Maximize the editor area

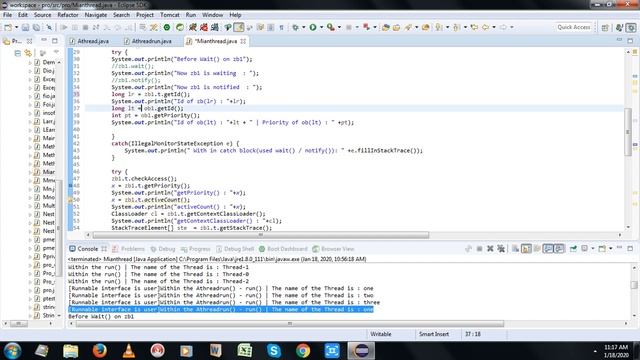[x=630, y=40]
